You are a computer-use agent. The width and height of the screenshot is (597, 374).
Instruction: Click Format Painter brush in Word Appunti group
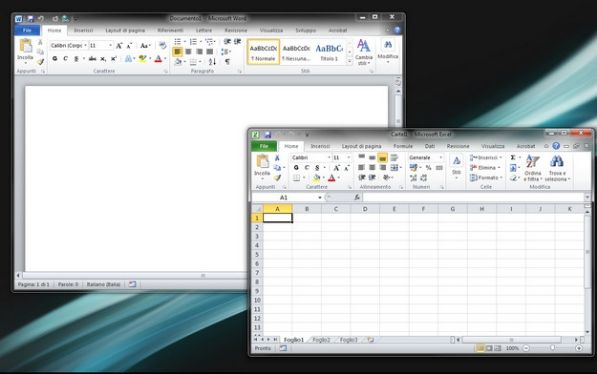40,61
